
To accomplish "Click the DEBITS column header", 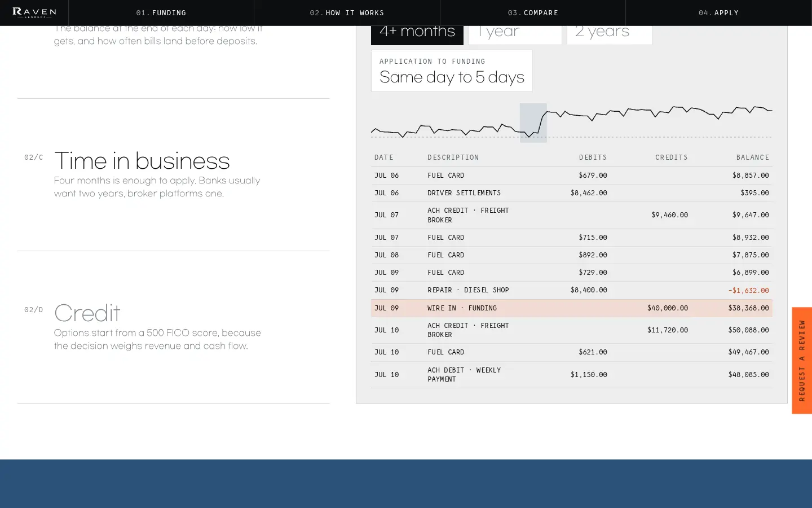I will (593, 157).
